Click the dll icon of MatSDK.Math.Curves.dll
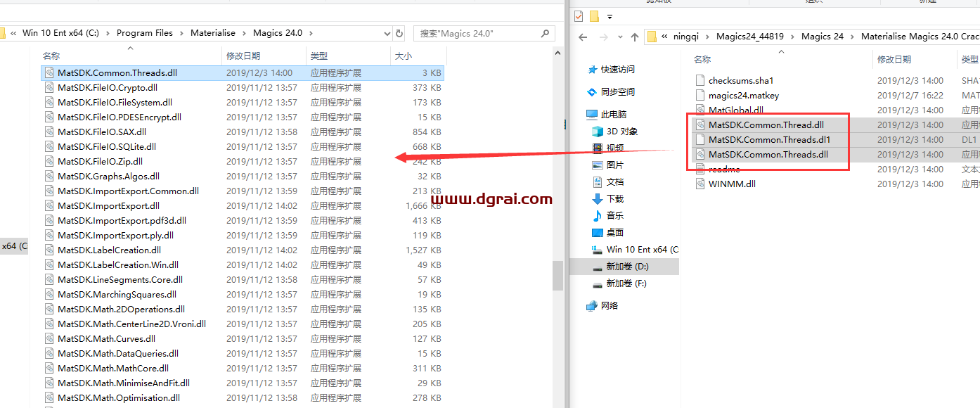 [49, 338]
